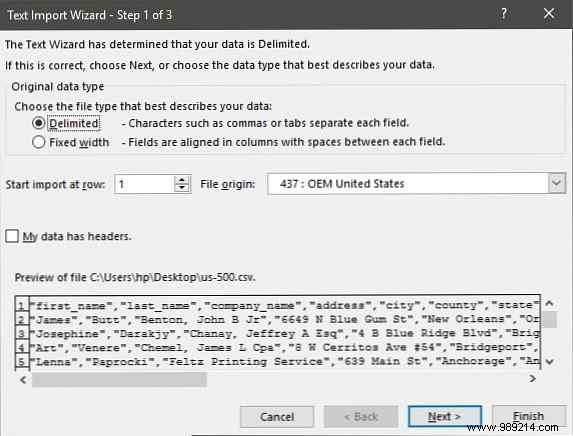The height and width of the screenshot is (436, 573).
Task: Enable My data has headers checkbox
Action: [x=12, y=236]
